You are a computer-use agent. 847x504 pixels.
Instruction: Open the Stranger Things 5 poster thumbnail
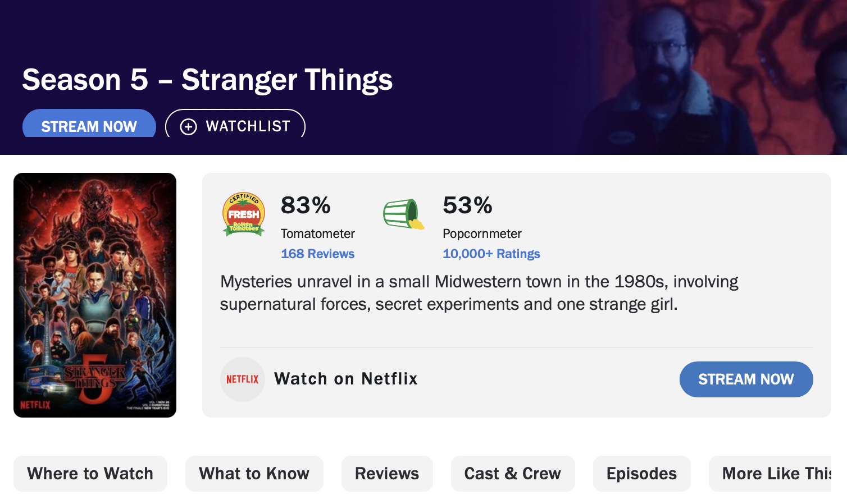[x=95, y=295]
